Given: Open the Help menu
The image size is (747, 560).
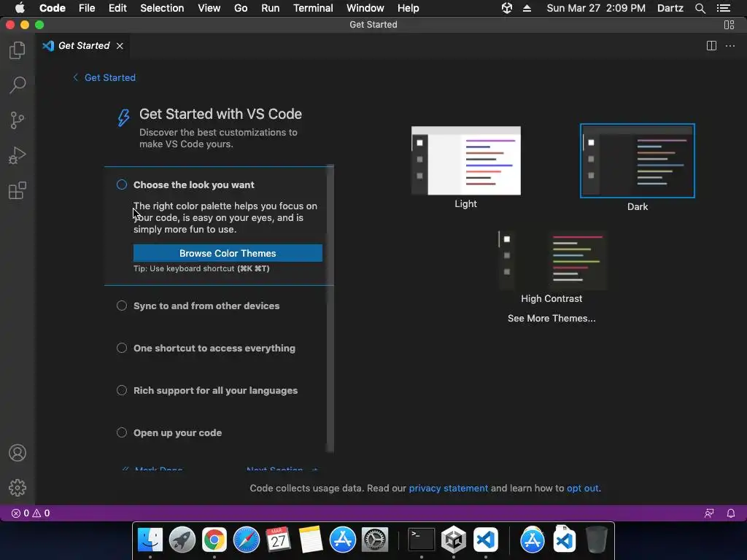Looking at the screenshot, I should tap(409, 8).
